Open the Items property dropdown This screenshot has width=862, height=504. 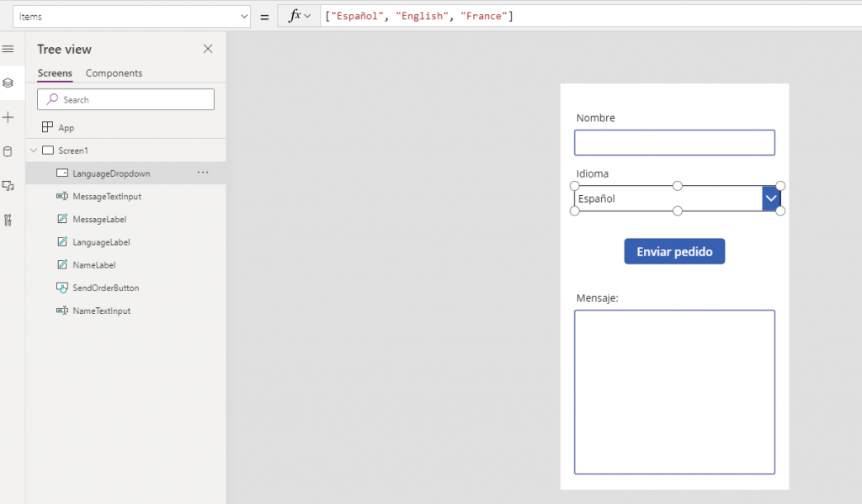click(244, 17)
